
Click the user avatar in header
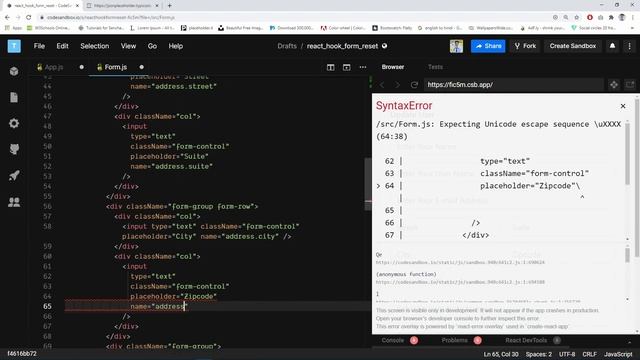pos(456,46)
